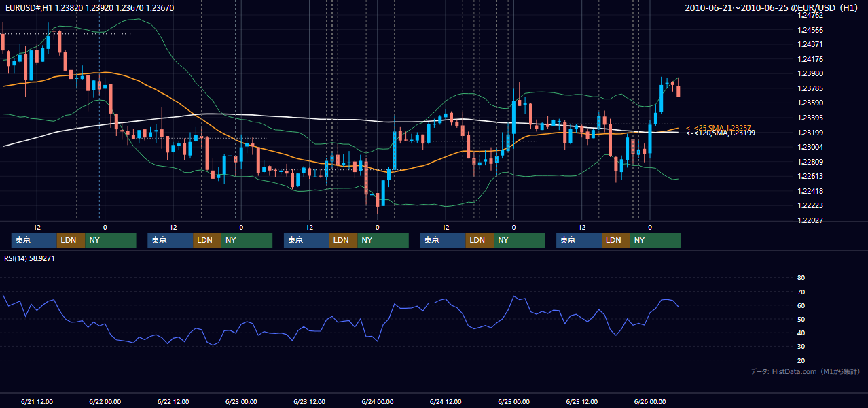Click price axis label 1.22418
The width and height of the screenshot is (868, 408).
(x=810, y=191)
